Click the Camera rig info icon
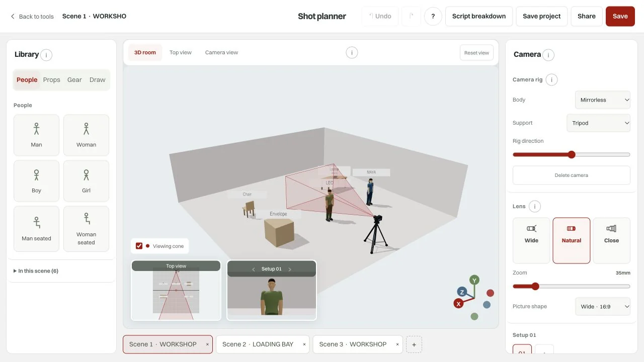This screenshot has width=644, height=362. coord(551,79)
